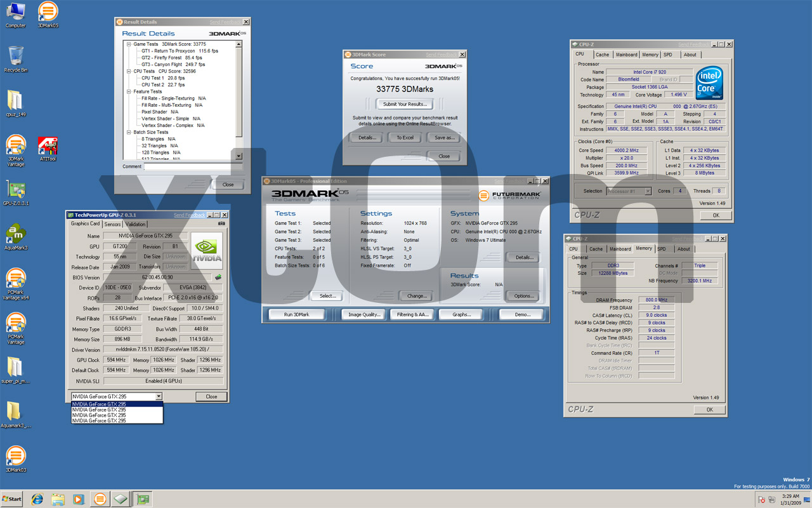Screen dimensions: 812x508
Task: Click Submit Your Results button
Action: [x=405, y=104]
